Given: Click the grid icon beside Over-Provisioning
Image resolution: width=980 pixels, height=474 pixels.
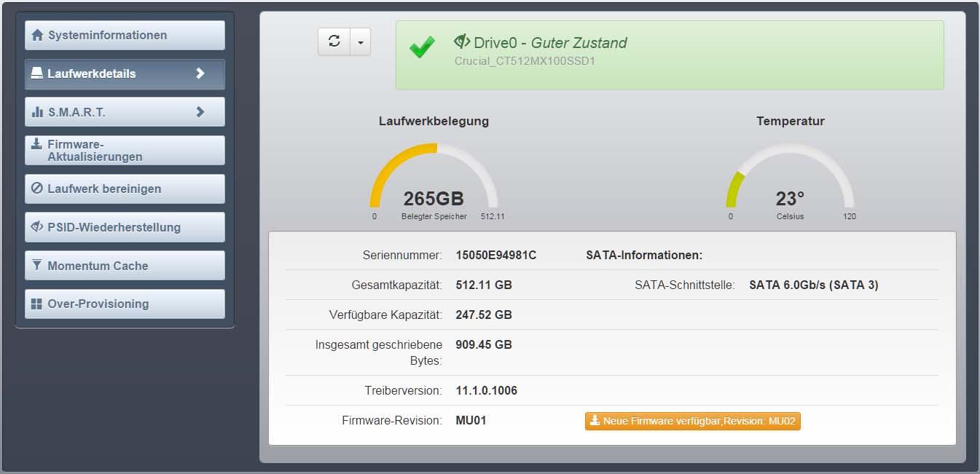Looking at the screenshot, I should (37, 304).
